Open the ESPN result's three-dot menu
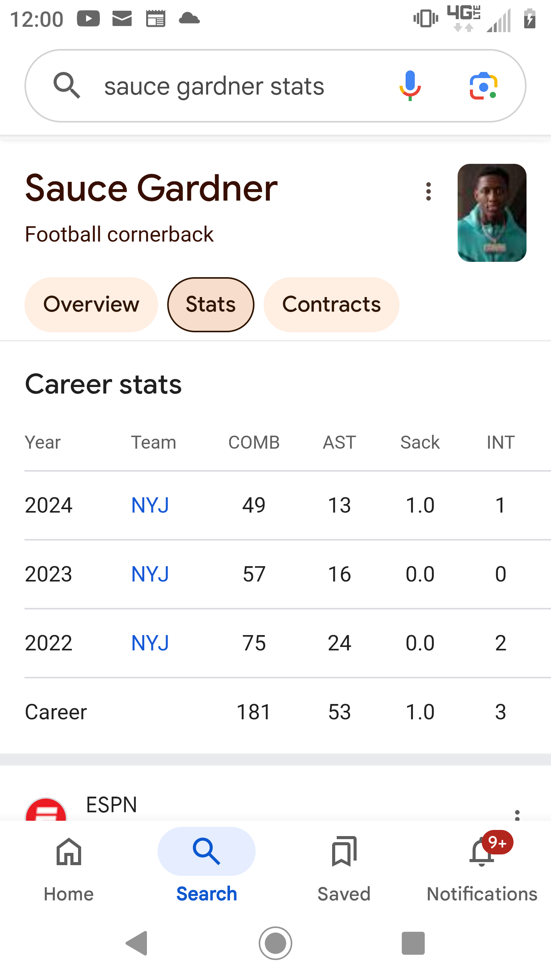This screenshot has height=980, width=551. [517, 815]
